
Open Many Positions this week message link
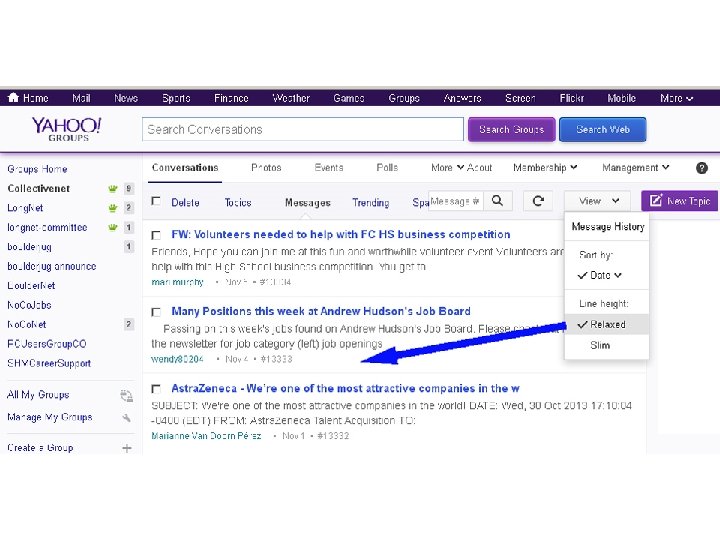[321, 311]
